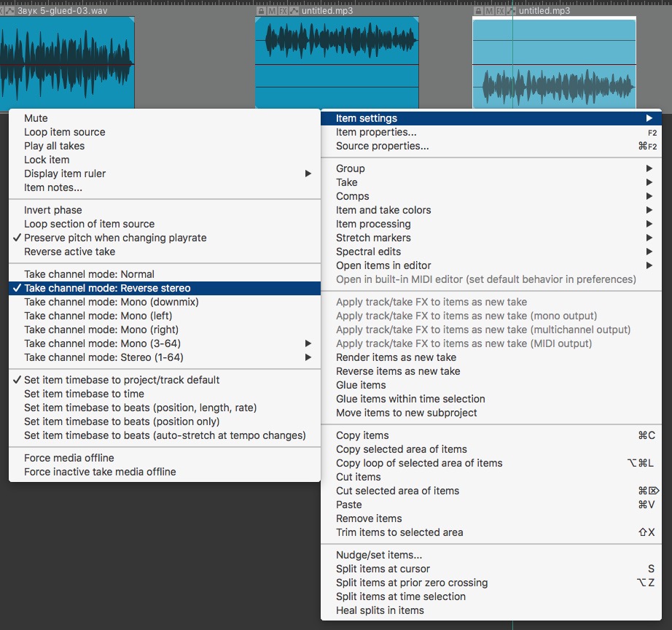Select Glue items
This screenshot has height=630, width=672.
pos(491,385)
